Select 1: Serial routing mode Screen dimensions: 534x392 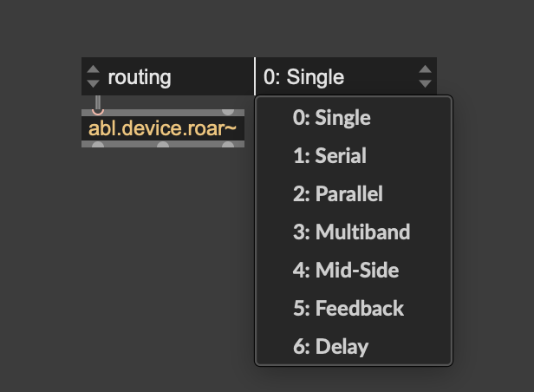click(329, 156)
